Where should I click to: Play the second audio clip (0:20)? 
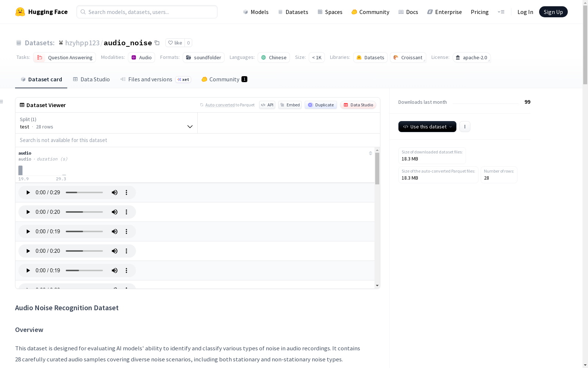tap(28, 212)
